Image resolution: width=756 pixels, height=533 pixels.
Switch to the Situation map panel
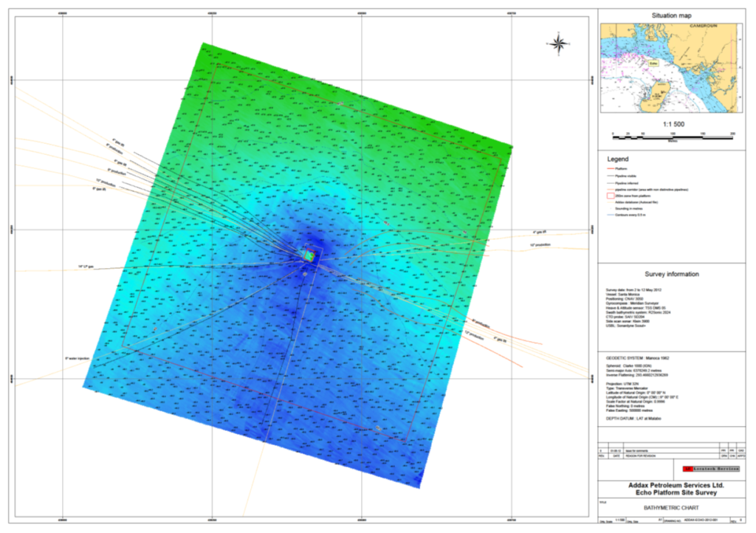673,15
